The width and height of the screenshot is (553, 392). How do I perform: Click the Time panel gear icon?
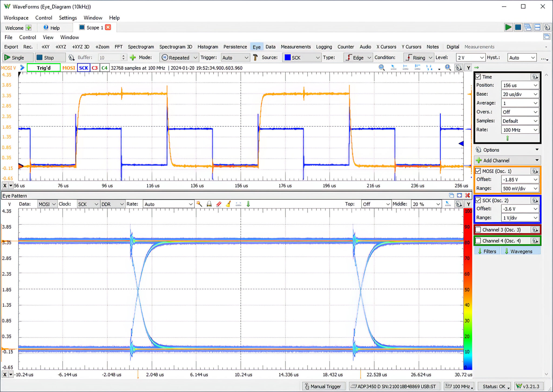pos(535,77)
